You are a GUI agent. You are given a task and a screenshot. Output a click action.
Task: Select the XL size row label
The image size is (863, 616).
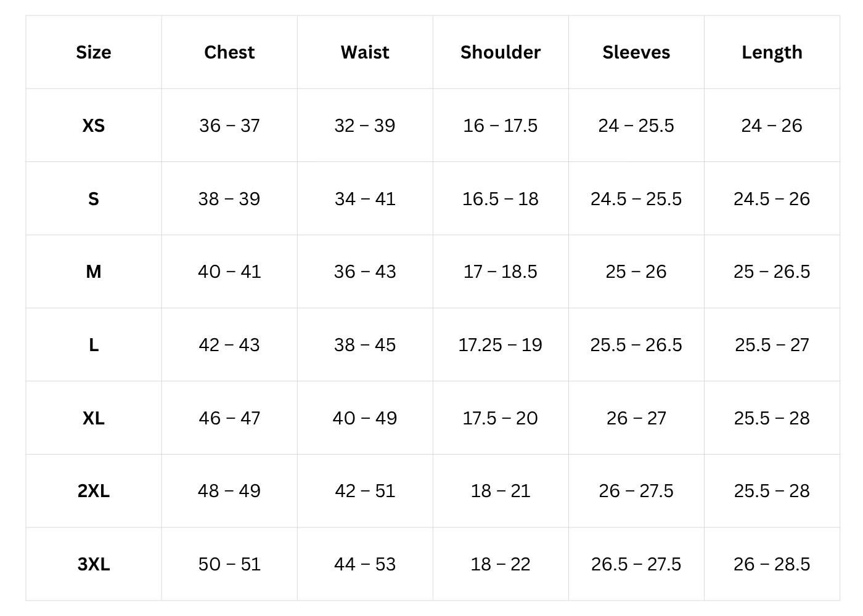coord(94,418)
